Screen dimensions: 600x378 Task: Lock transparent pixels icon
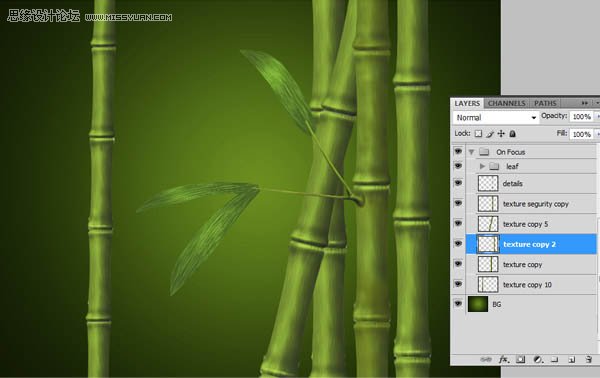(x=478, y=134)
